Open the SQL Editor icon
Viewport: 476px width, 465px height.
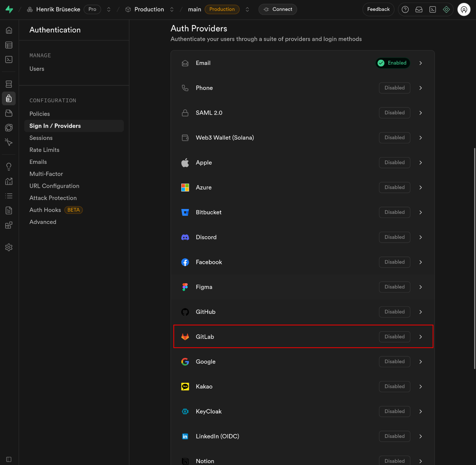point(9,59)
